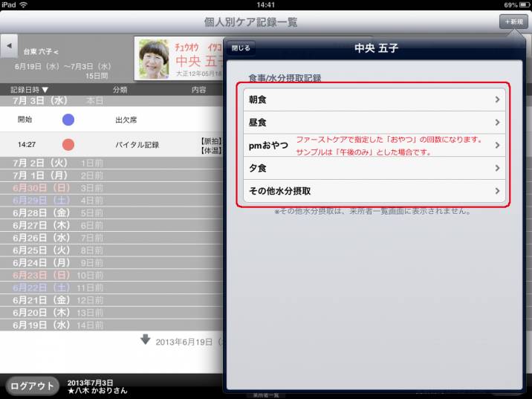Screen dimensions: 532x399
Task: Tap the ログアウト button
Action: tap(32, 386)
